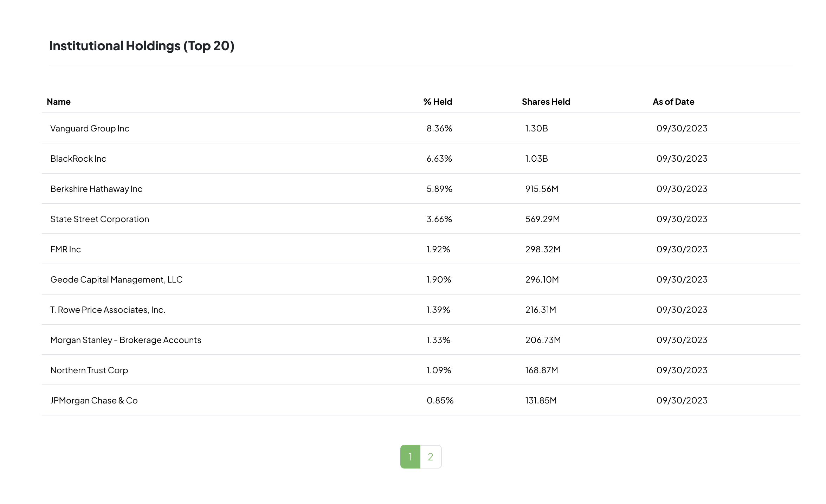Click the 915.56M shares held value

[542, 189]
